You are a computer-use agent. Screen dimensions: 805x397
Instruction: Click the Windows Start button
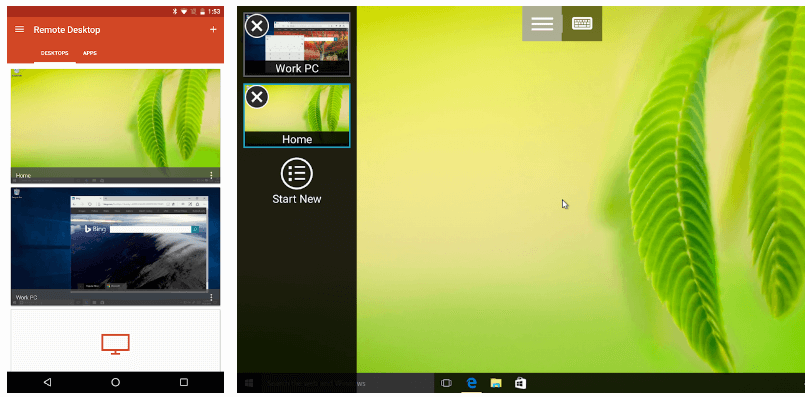[249, 383]
